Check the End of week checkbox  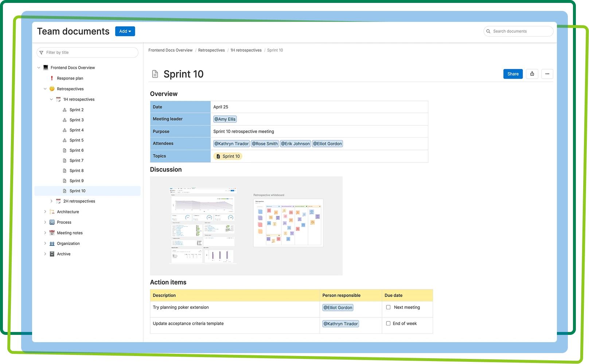click(x=388, y=323)
